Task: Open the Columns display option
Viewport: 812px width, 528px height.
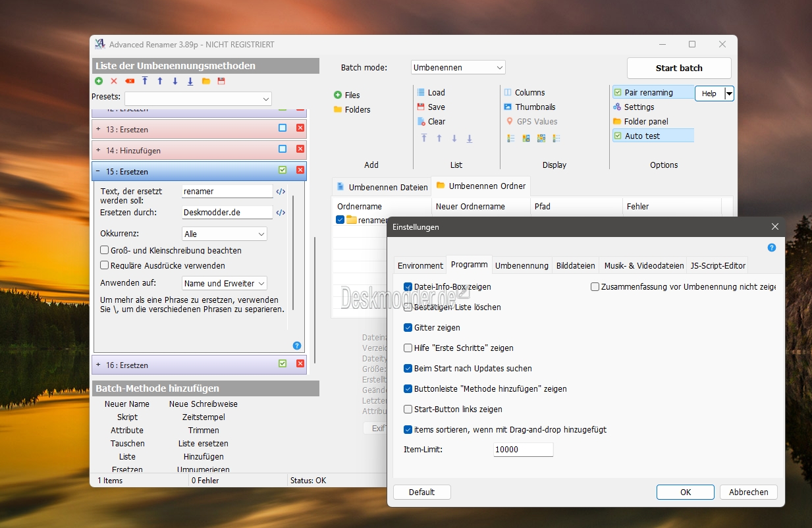Action: pyautogui.click(x=524, y=92)
